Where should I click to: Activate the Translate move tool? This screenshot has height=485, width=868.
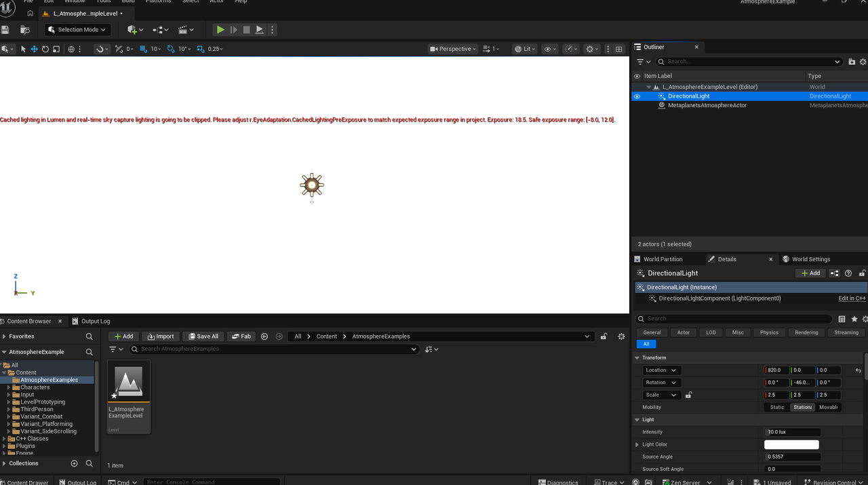click(x=34, y=49)
